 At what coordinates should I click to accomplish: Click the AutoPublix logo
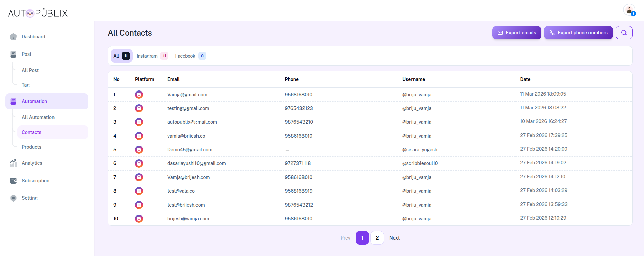(38, 13)
